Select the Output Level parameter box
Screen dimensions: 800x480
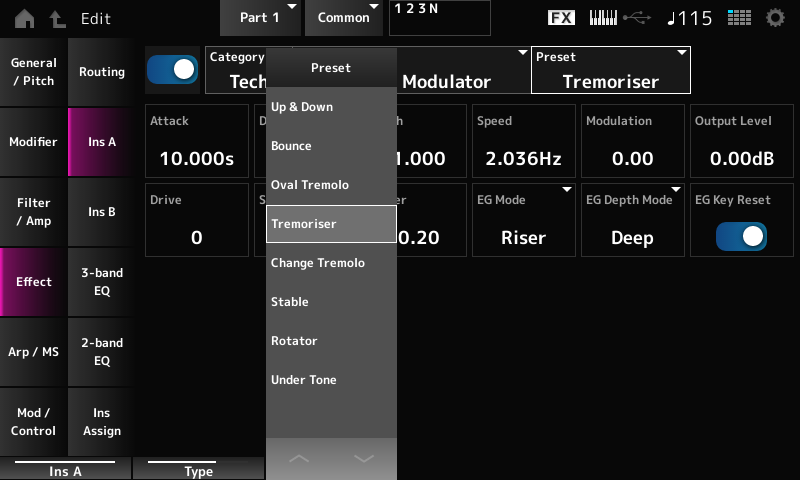pyautogui.click(x=741, y=141)
